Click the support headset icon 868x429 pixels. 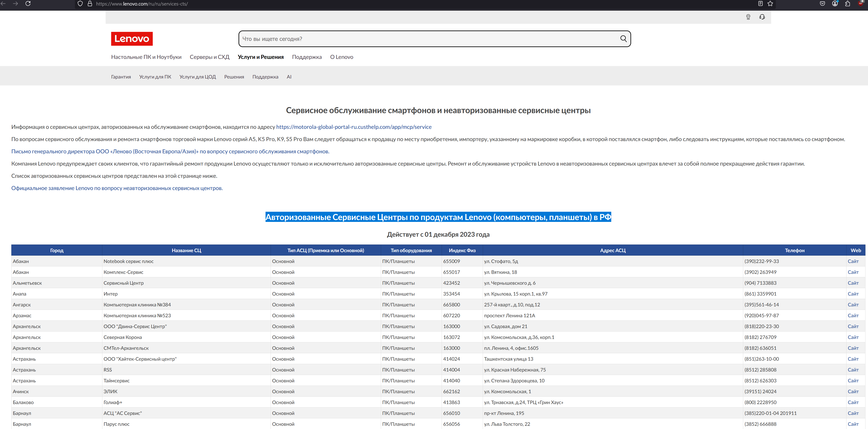(762, 17)
